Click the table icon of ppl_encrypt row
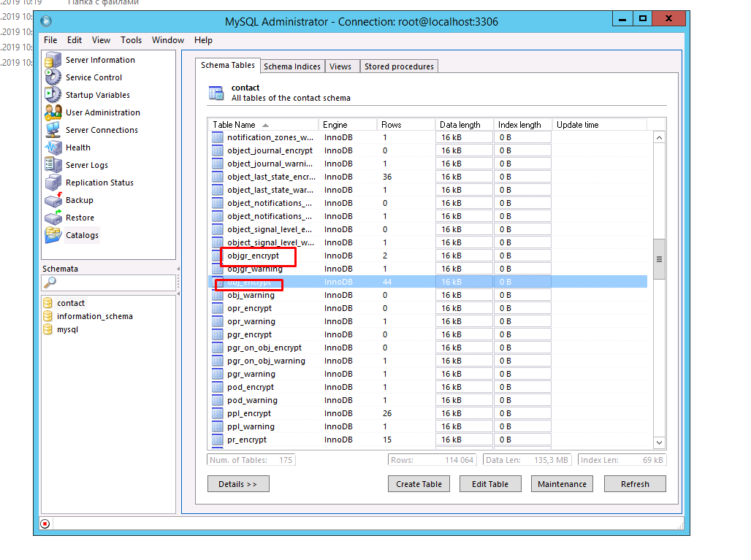This screenshot has height=560, width=751. click(x=218, y=413)
